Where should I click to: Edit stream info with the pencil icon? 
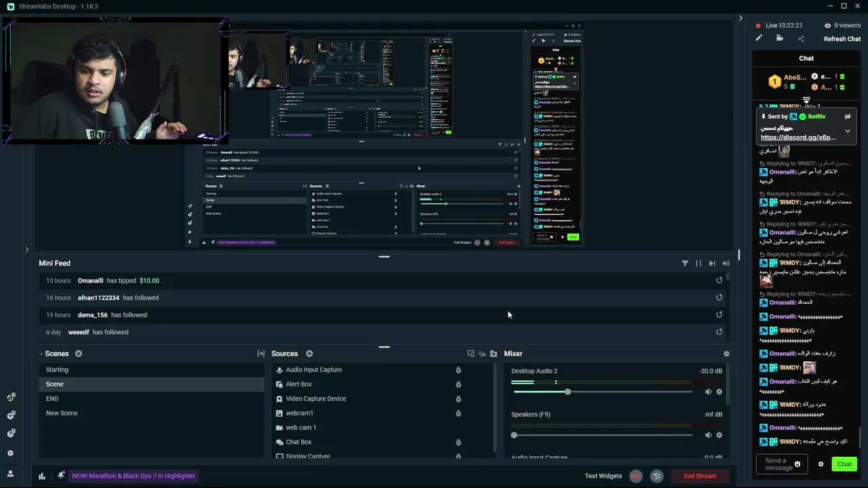(x=759, y=39)
